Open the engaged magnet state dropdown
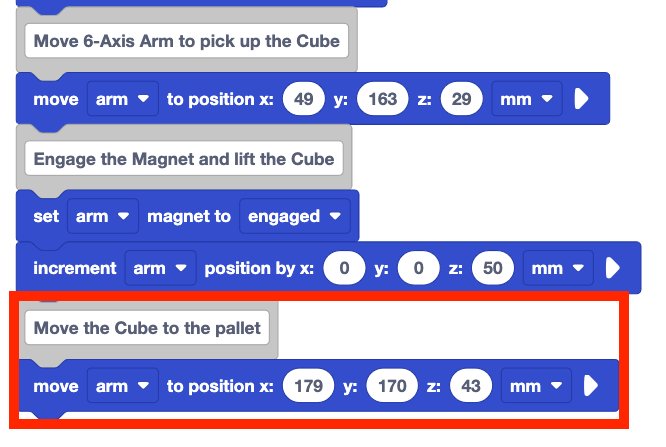 (294, 216)
